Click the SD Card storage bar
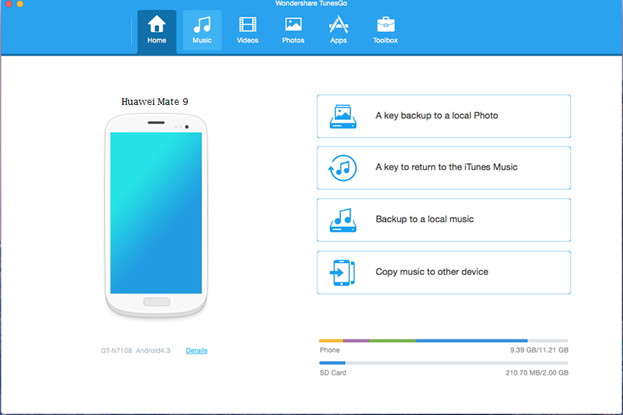The image size is (623, 415). (442, 364)
